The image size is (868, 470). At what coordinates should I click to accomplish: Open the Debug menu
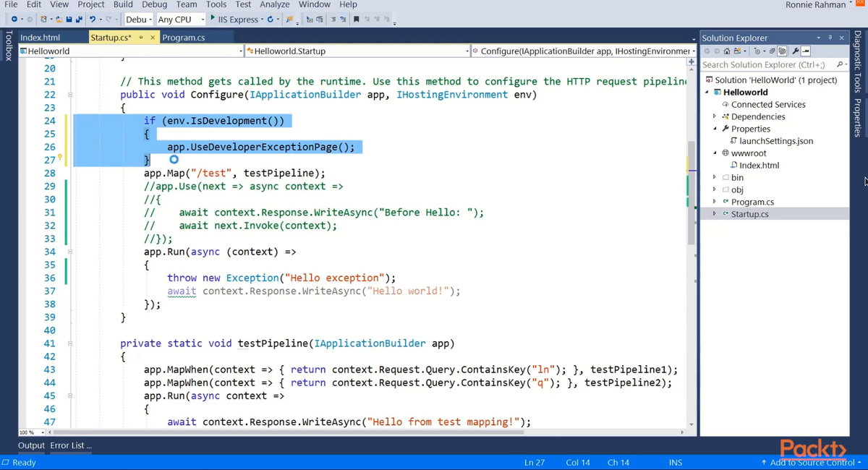click(154, 4)
